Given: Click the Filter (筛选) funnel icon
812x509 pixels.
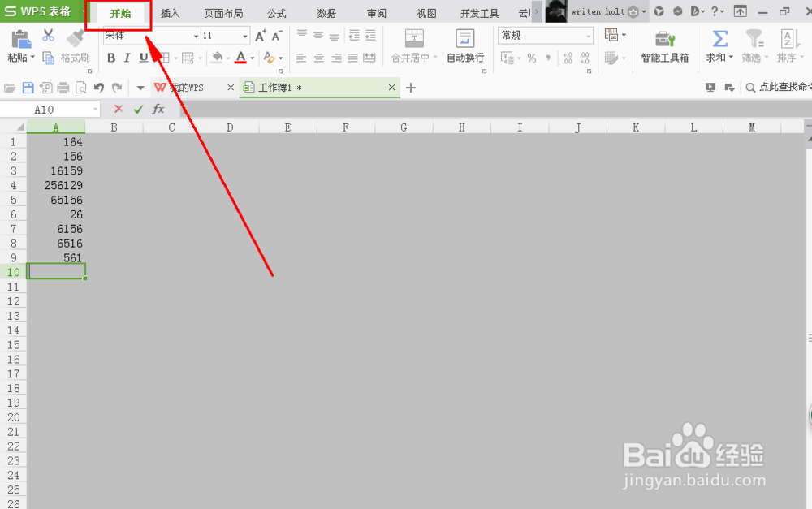Looking at the screenshot, I should pos(754,39).
